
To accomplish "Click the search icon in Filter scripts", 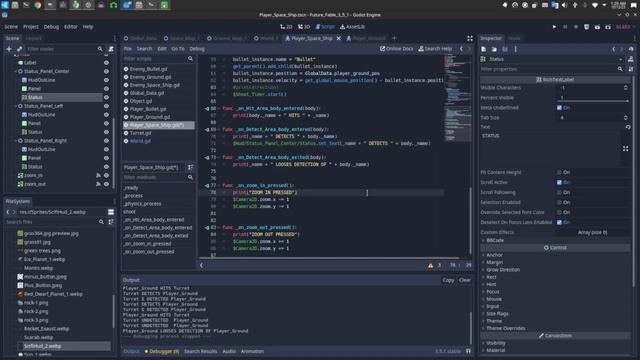I will pyautogui.click(x=190, y=59).
